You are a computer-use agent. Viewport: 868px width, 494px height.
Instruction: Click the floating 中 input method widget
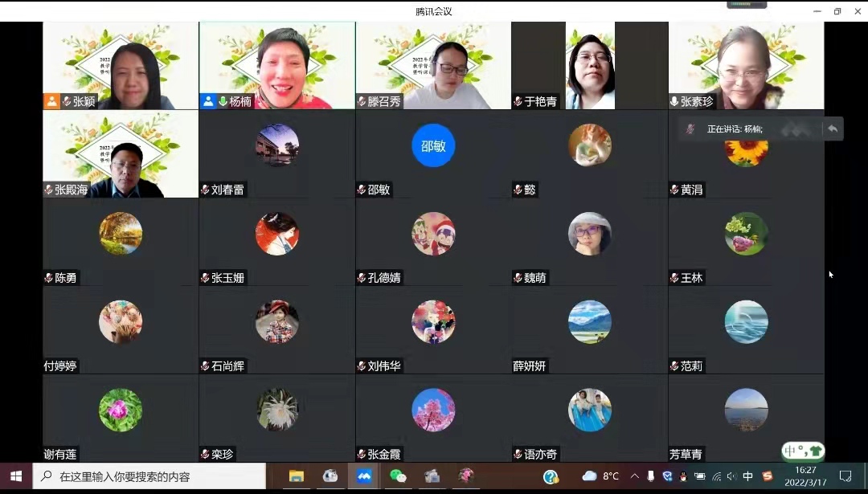click(x=803, y=451)
